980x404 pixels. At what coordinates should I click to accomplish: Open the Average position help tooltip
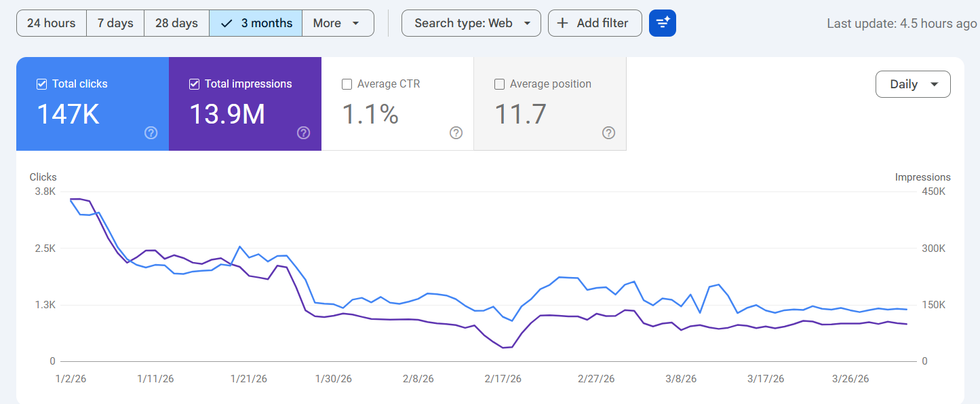point(608,133)
